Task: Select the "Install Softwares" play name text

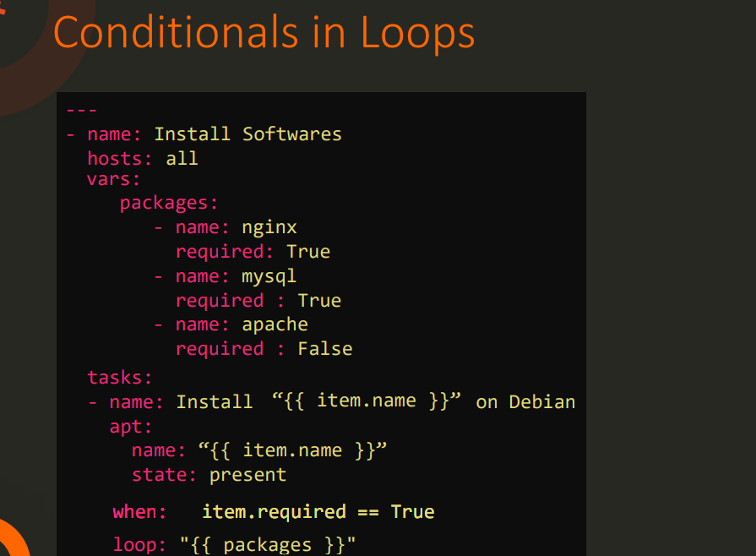Action: click(x=247, y=134)
